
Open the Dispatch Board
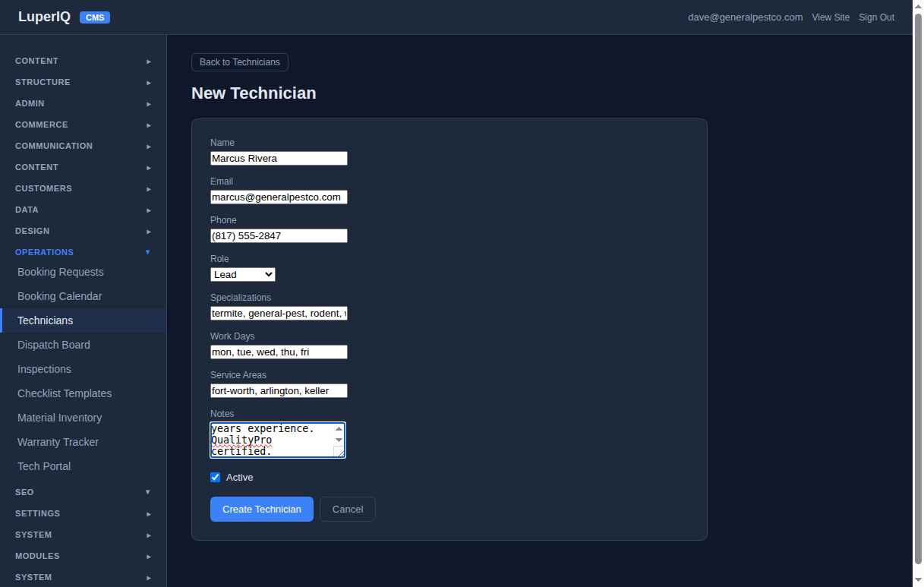click(x=53, y=345)
